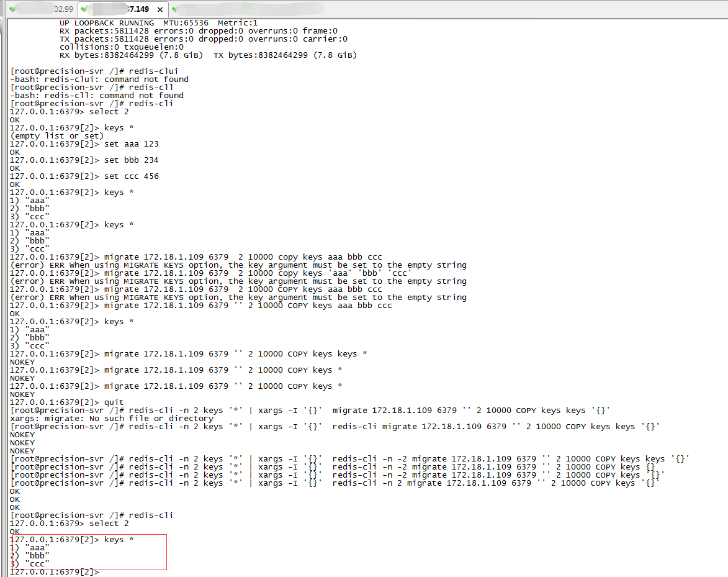Click the "quit" command line
This screenshot has width=728, height=577.
pyautogui.click(x=114, y=402)
